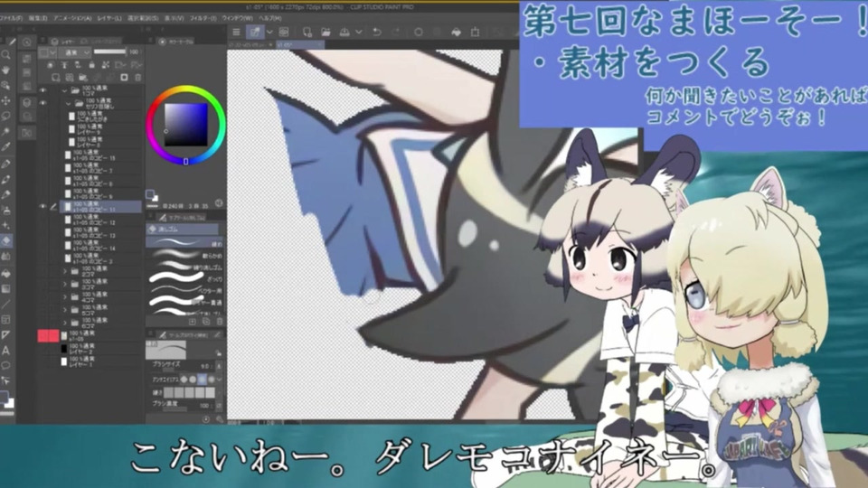Viewport: 868px width, 488px height.
Task: Click the Lock layer icon in Layer panel
Action: 92,65
